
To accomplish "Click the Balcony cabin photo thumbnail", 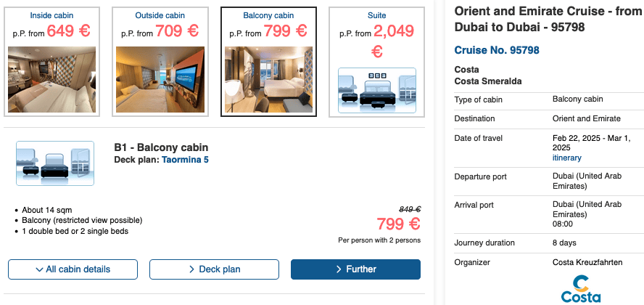I will point(268,79).
